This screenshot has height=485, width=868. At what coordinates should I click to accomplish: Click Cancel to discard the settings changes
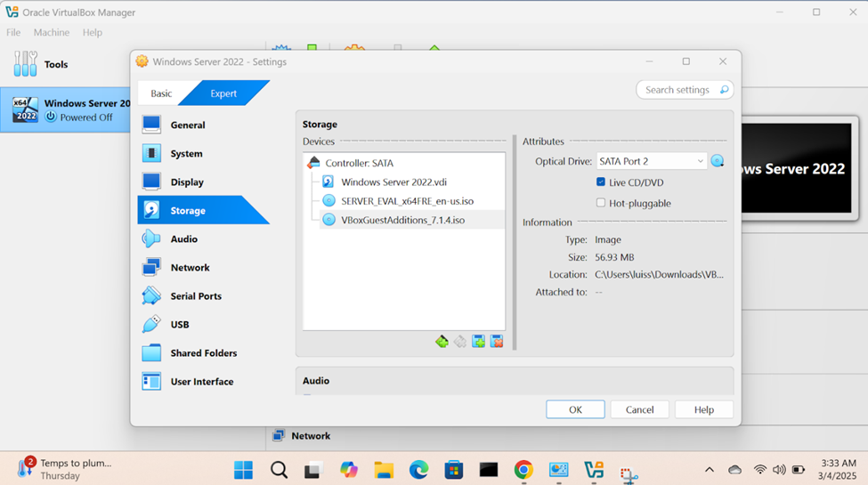[639, 409]
